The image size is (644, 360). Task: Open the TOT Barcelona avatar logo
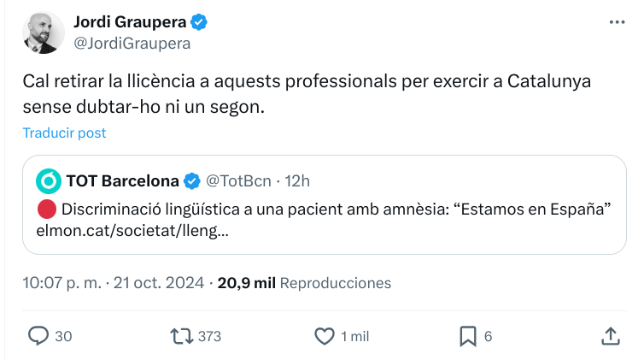click(x=48, y=180)
